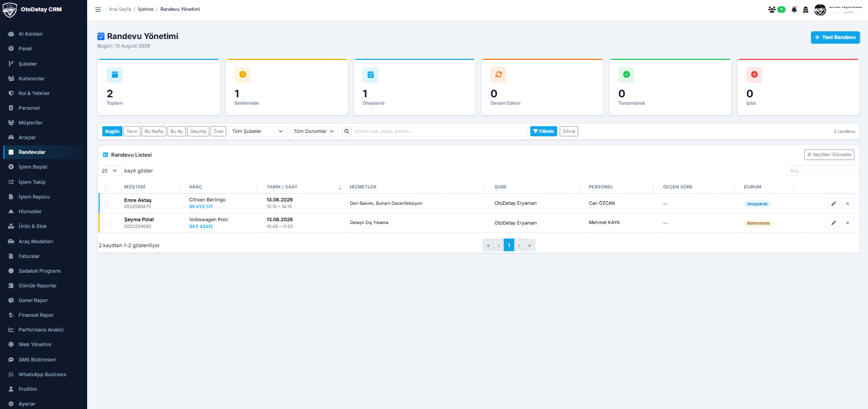Image resolution: width=868 pixels, height=409 pixels.
Task: Open license plate link 35 VYZ 171
Action: tap(201, 207)
